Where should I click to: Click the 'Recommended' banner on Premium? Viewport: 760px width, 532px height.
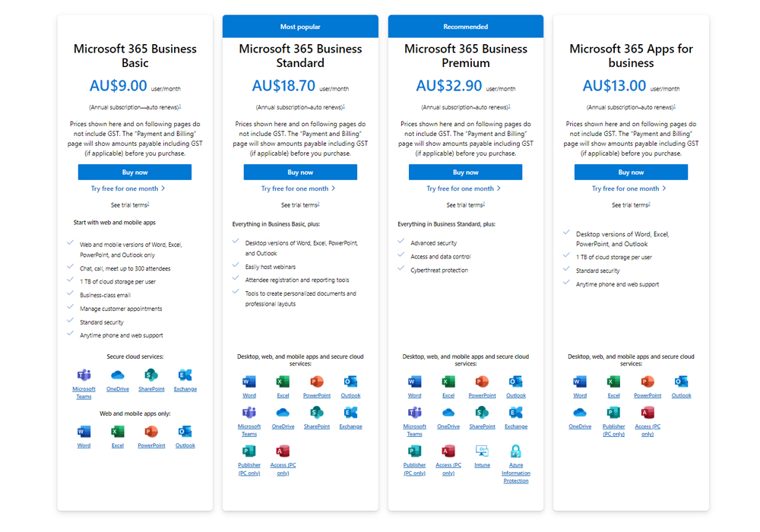click(465, 26)
